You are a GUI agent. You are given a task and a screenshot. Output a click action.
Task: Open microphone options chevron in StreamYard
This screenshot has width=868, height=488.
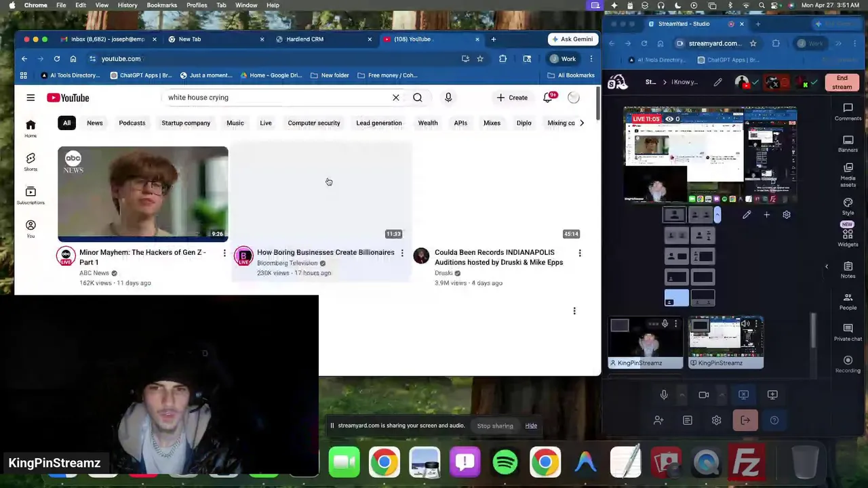pos(682,395)
